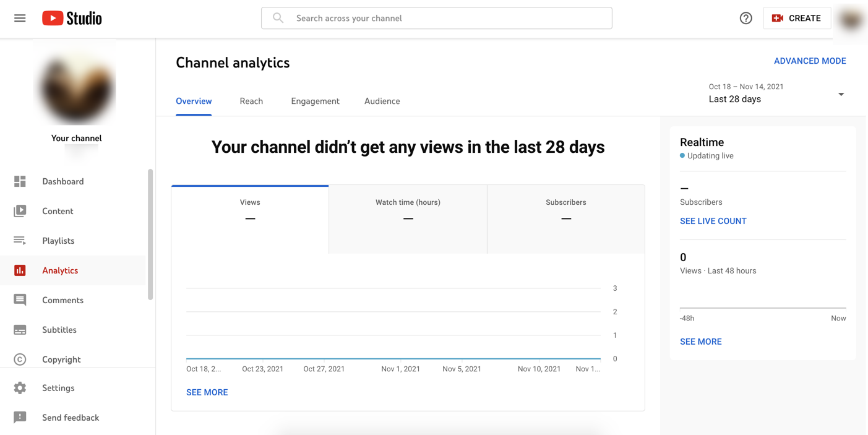
Task: Open Playlists in the sidebar
Action: pyautogui.click(x=73, y=241)
